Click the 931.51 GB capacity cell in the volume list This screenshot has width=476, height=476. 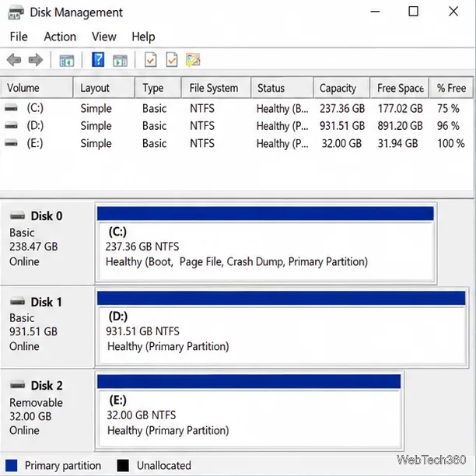click(x=342, y=126)
